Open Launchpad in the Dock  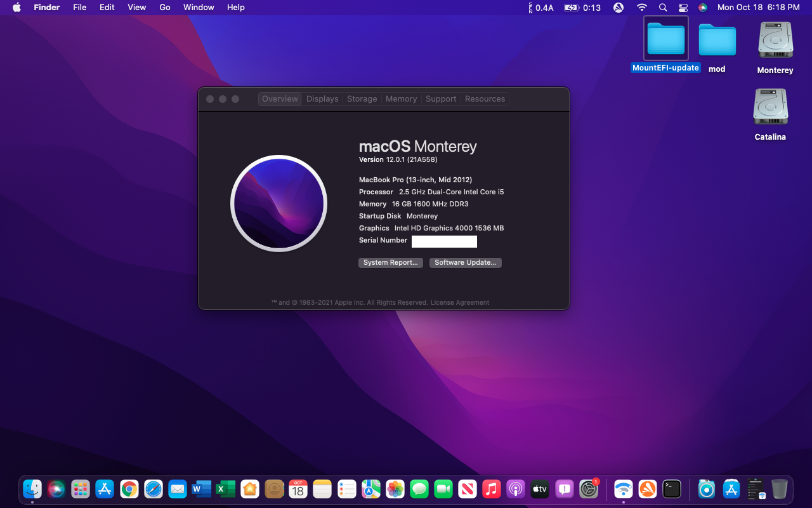(81, 489)
